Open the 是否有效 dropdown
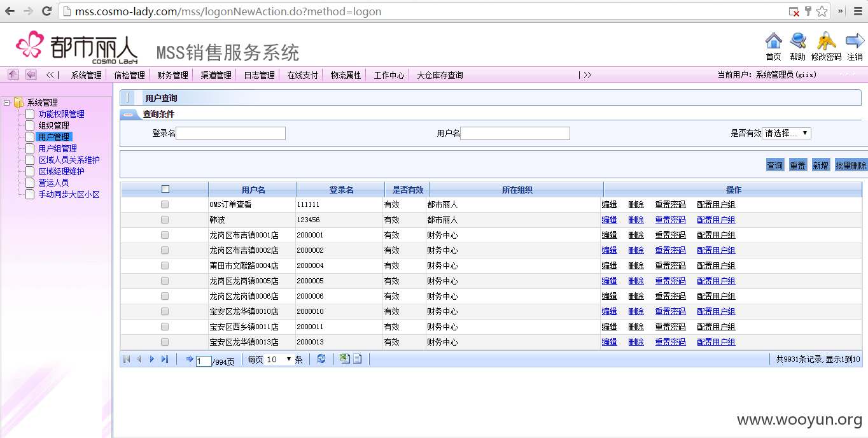868x438 pixels. click(x=787, y=133)
